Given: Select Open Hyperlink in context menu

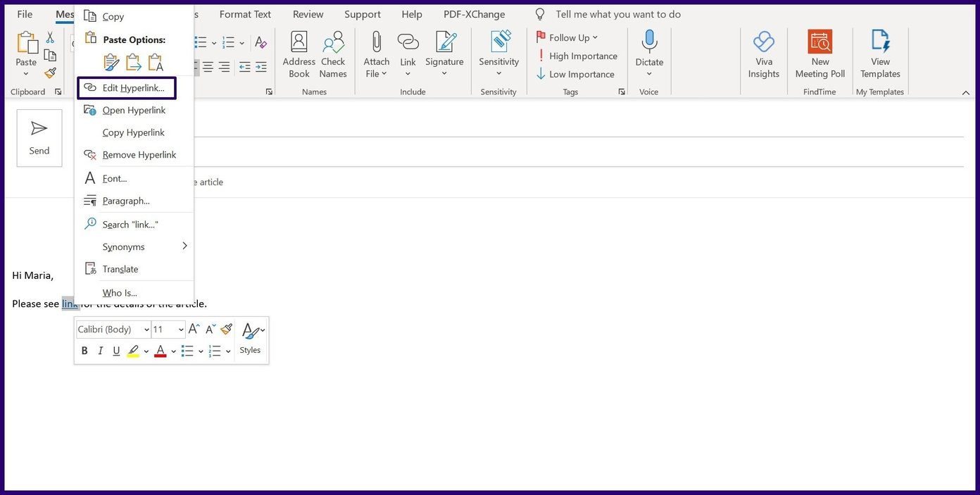Looking at the screenshot, I should (x=134, y=110).
